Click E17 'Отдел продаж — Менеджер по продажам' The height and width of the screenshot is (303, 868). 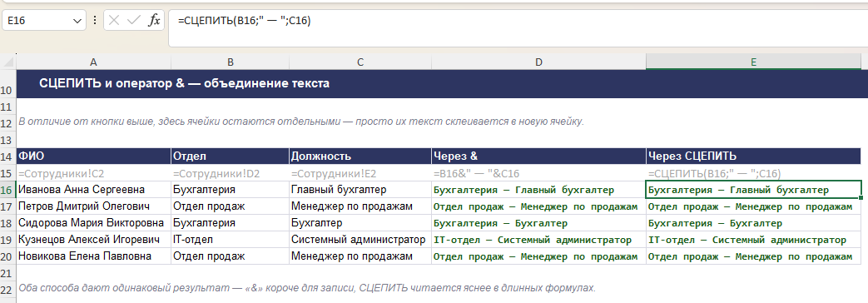pos(753,206)
